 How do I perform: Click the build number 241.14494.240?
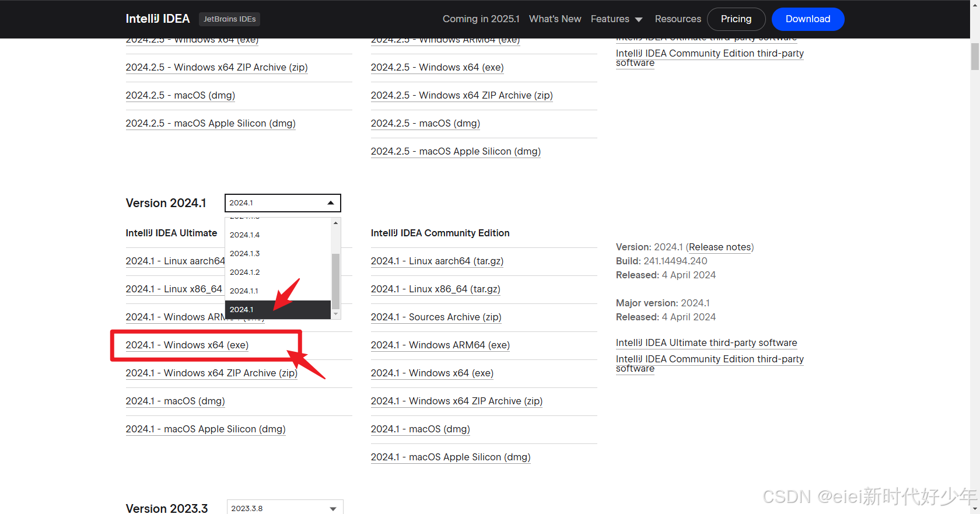(675, 261)
